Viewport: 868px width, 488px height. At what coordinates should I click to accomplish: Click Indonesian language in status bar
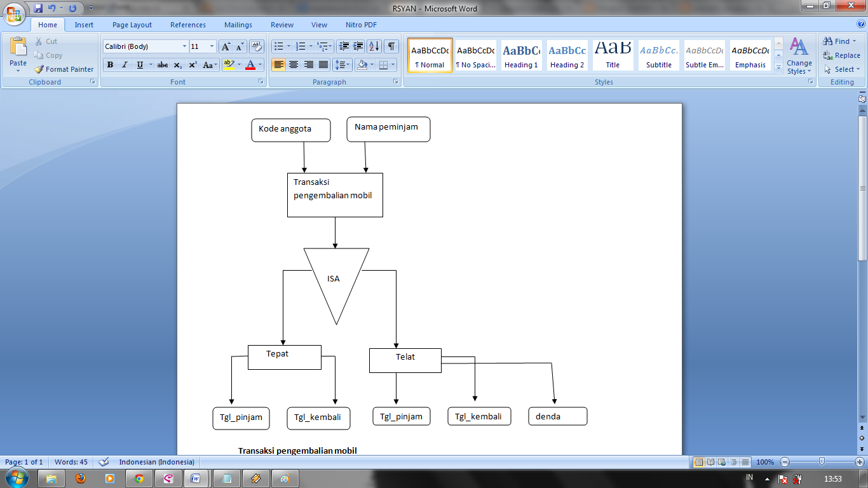tap(157, 462)
